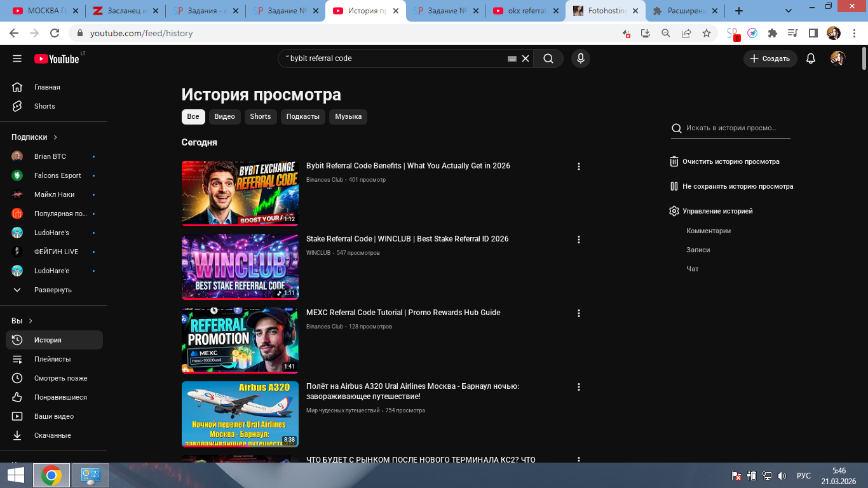Open the rocket extension icon
868x488 pixels.
[752, 33]
